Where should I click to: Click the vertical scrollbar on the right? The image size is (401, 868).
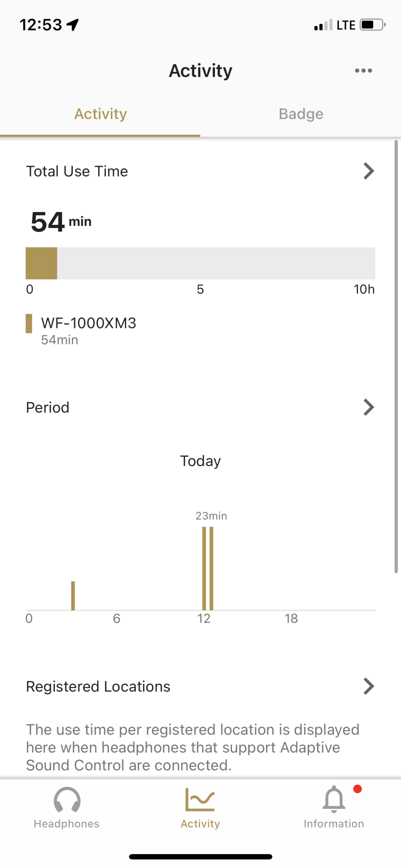396,356
